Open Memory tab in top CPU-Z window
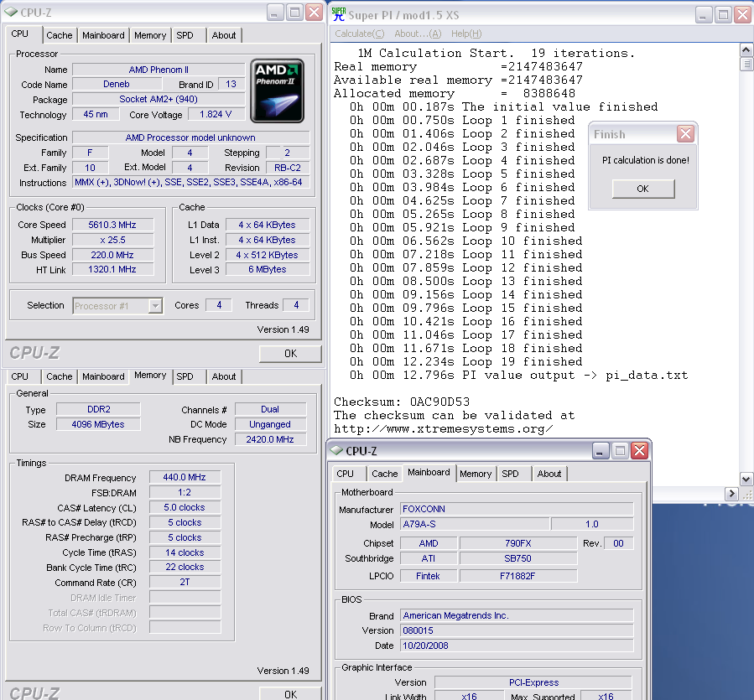 (x=150, y=35)
